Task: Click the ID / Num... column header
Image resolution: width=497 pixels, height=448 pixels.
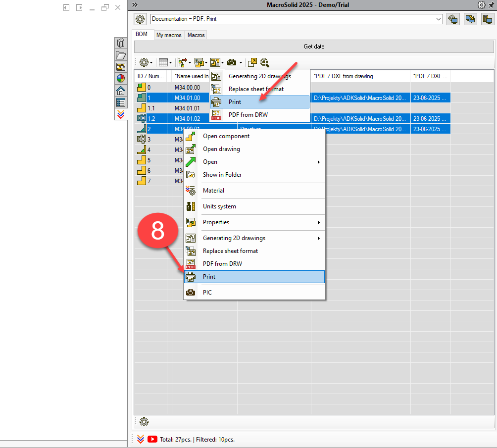Action: coord(151,76)
